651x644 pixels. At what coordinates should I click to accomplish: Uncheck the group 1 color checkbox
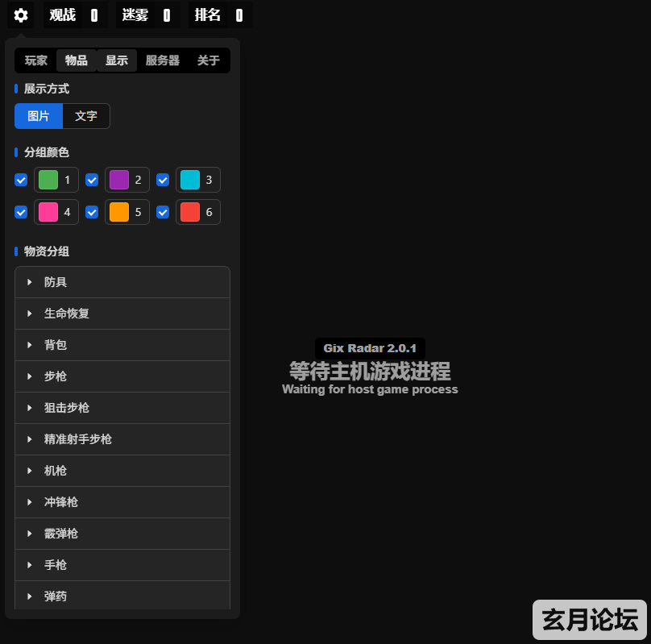click(21, 180)
